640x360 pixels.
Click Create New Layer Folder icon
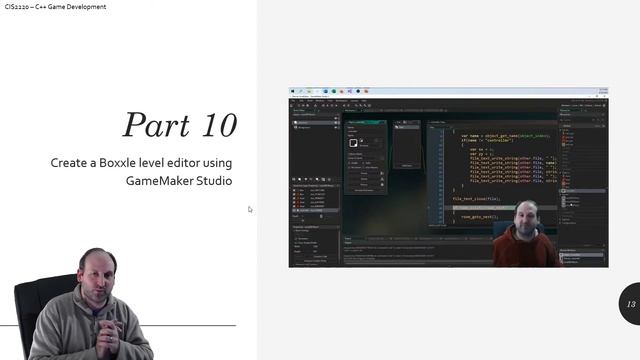point(323,179)
